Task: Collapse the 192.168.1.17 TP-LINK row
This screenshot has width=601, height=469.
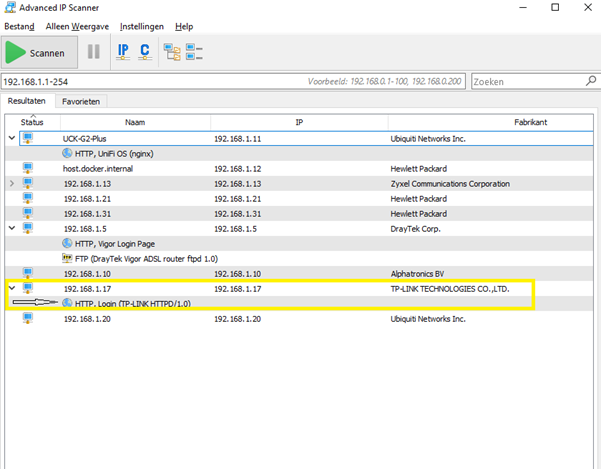Action: (x=12, y=288)
